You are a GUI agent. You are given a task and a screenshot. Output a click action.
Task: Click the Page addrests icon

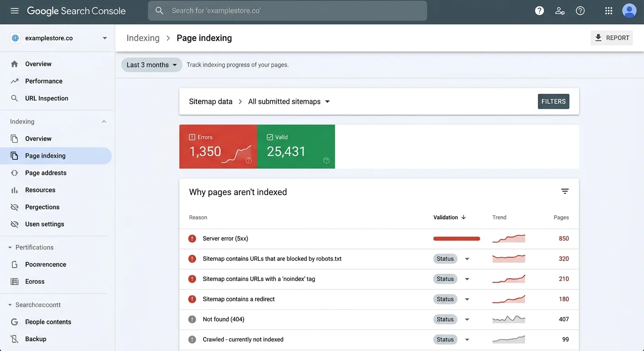click(15, 173)
